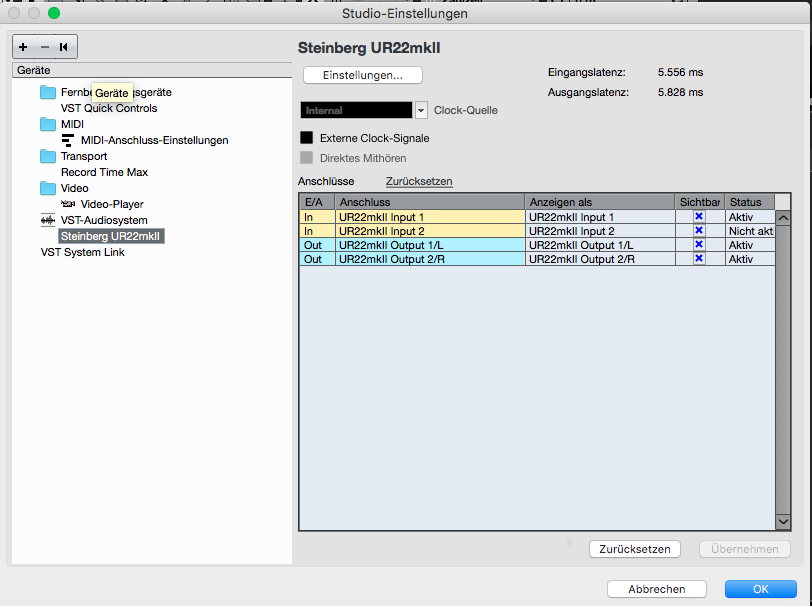Viewport: 812px width, 606px height.
Task: Confirm with the OK button
Action: 761,589
